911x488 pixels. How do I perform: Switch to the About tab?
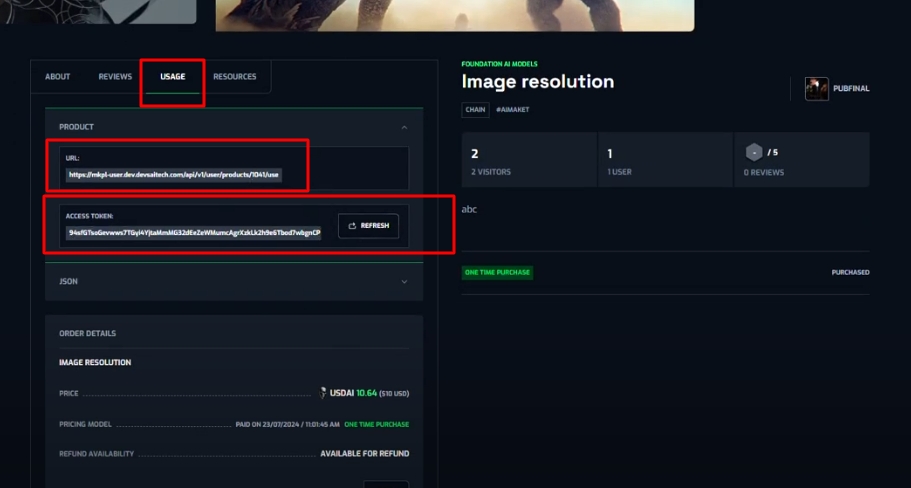58,77
